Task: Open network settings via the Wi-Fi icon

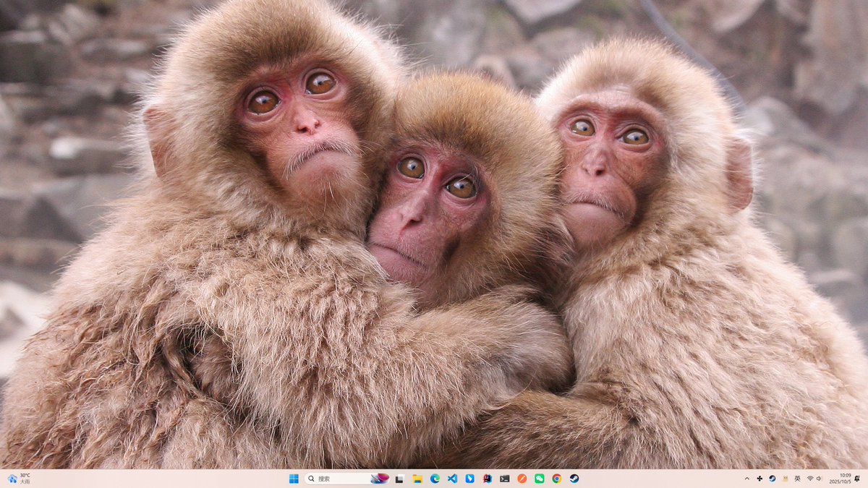Action: pos(810,479)
